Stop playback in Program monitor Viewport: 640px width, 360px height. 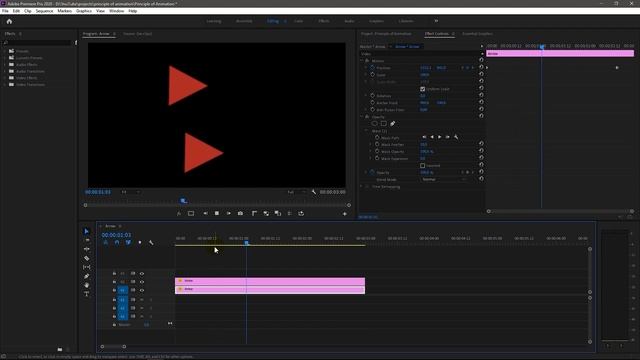pyautogui.click(x=217, y=213)
